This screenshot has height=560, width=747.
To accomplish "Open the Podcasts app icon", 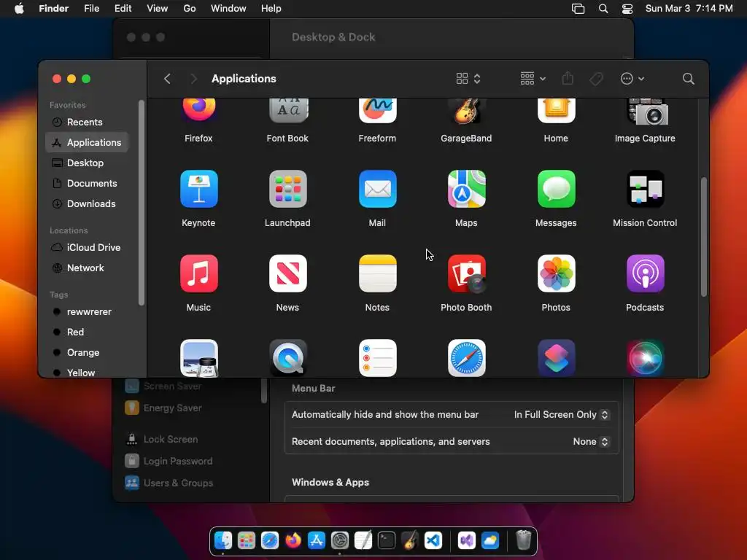I will coord(645,273).
